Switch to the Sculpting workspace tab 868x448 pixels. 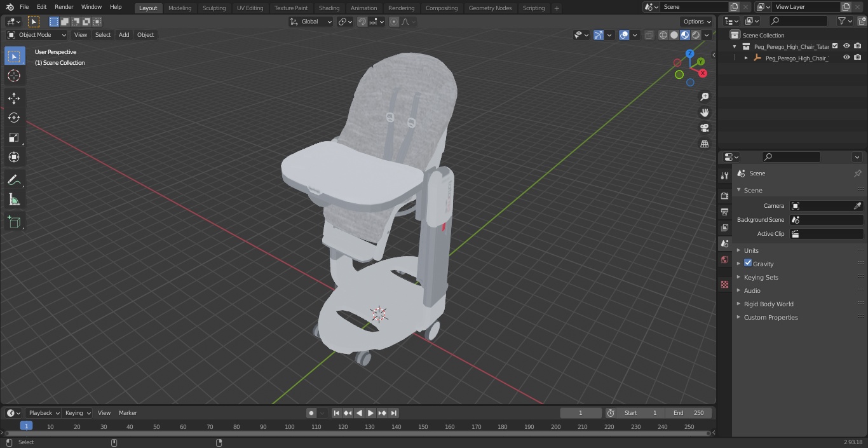[214, 8]
